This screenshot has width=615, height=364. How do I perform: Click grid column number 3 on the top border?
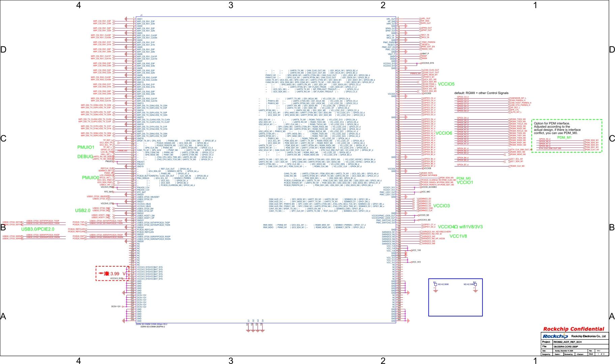(231, 5)
